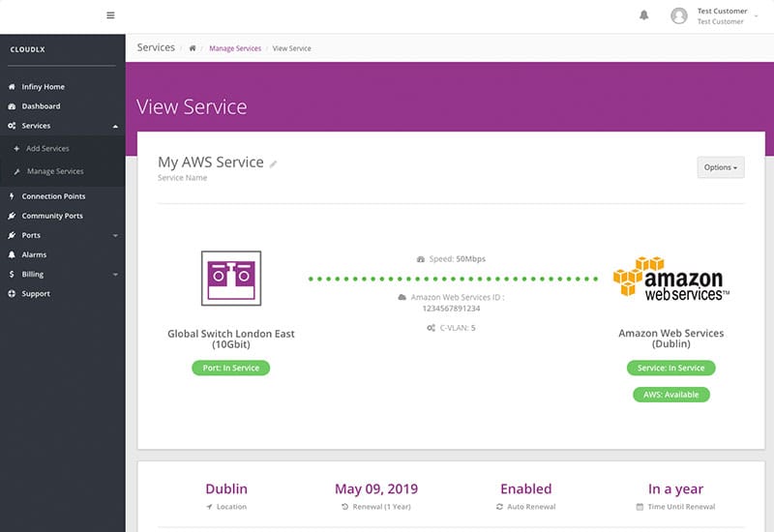Viewport: 774px width, 532px height.
Task: Edit service name with pencil icon
Action: click(x=273, y=164)
